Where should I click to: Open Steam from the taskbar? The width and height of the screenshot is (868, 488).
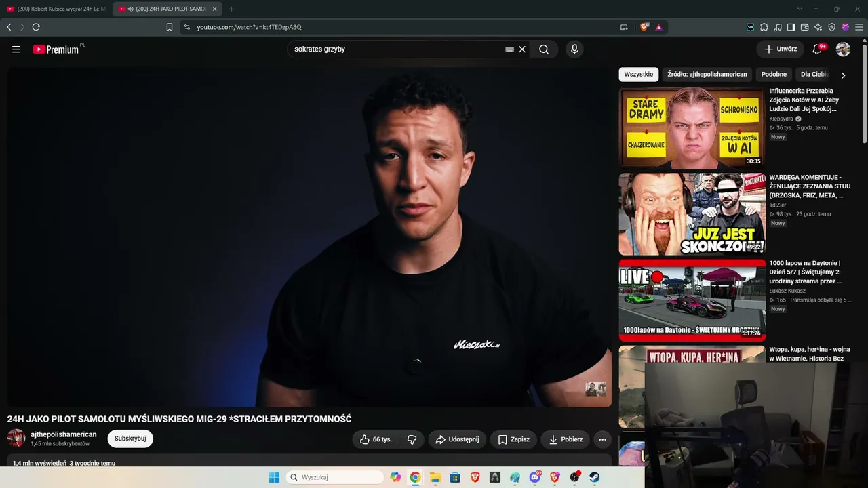coord(595,477)
